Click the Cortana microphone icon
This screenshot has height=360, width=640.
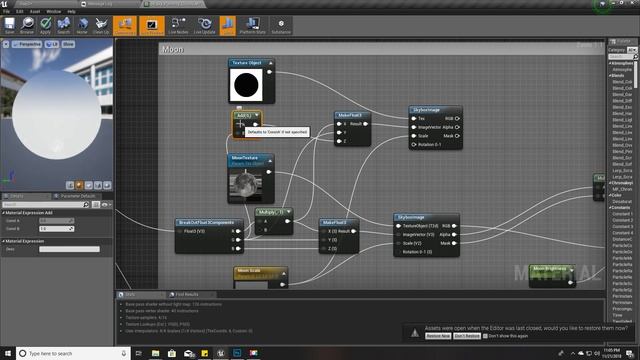click(x=124, y=353)
